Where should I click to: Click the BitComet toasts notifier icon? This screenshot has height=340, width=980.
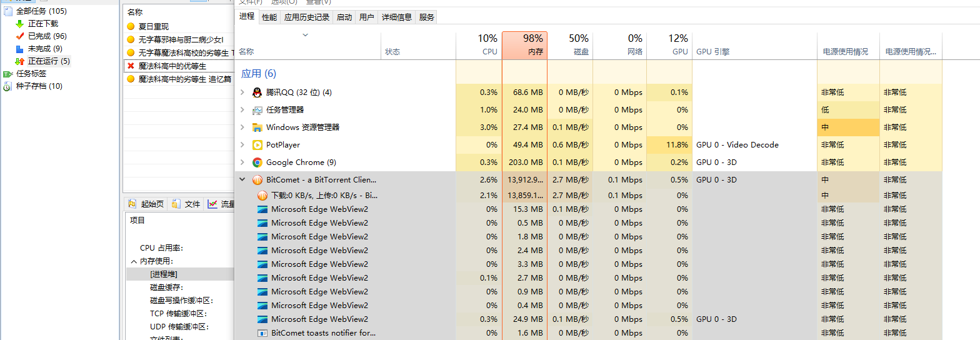pos(262,333)
